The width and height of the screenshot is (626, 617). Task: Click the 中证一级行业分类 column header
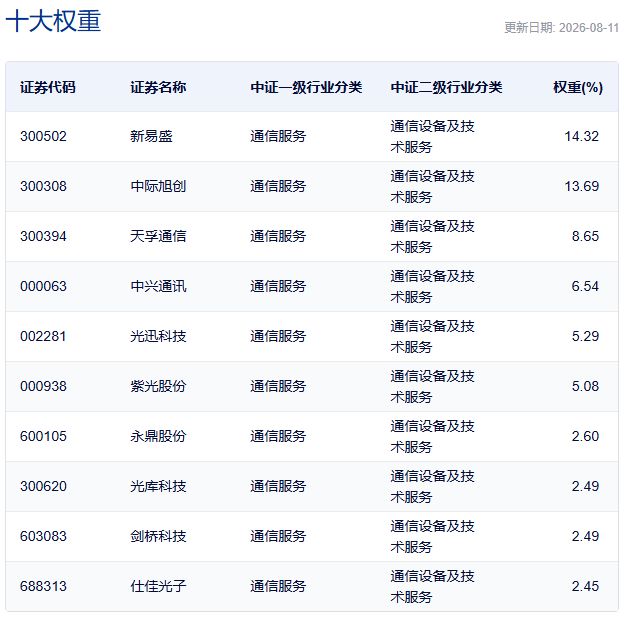point(306,87)
